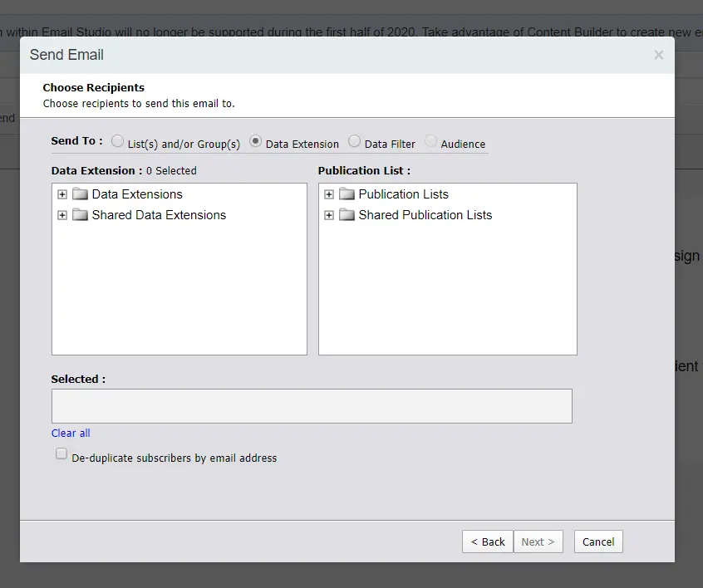703x588 pixels.
Task: Click the Clear all link
Action: pos(71,433)
